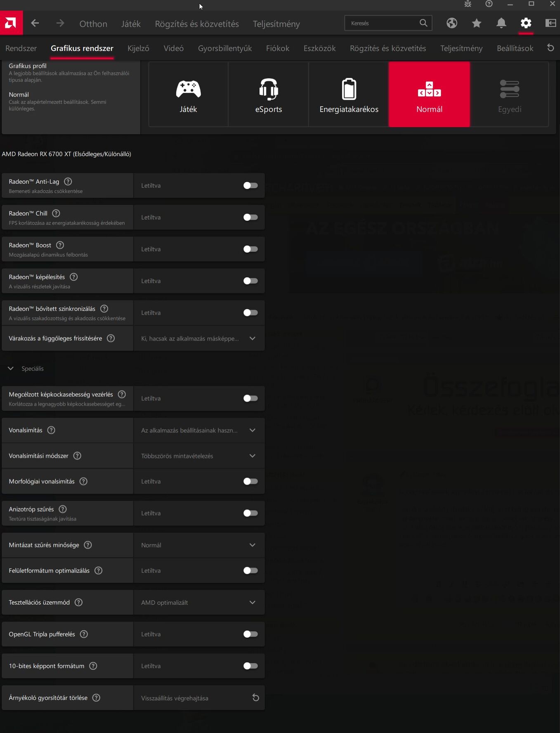Open Játék in the top navigation
560x733 pixels.
[x=131, y=24]
